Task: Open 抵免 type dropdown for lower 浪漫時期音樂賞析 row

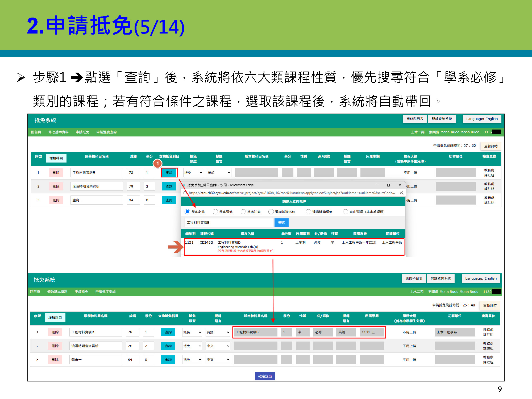Action: (192, 346)
